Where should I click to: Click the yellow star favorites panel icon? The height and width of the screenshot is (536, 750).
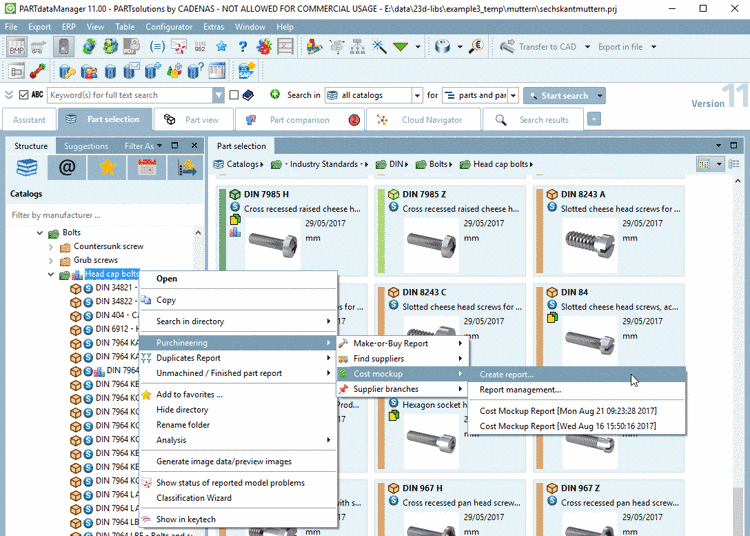tap(107, 168)
